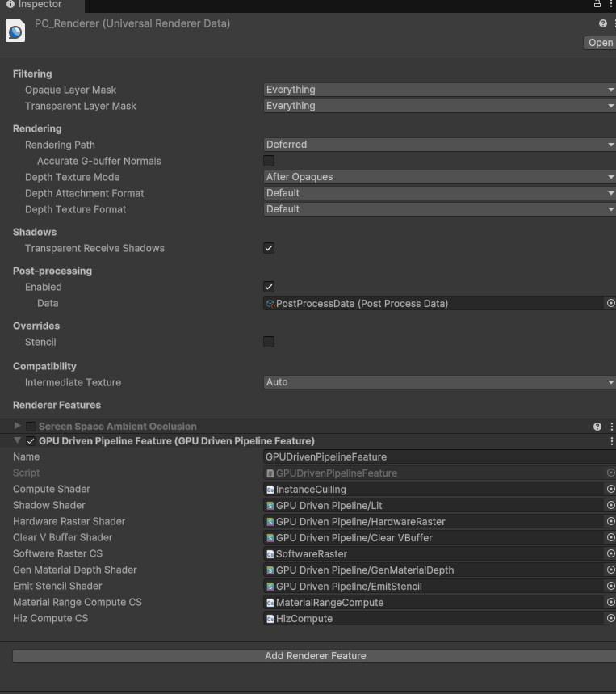Open object picker for Gen Material Depth Shader
This screenshot has height=694, width=616.
pyautogui.click(x=610, y=570)
